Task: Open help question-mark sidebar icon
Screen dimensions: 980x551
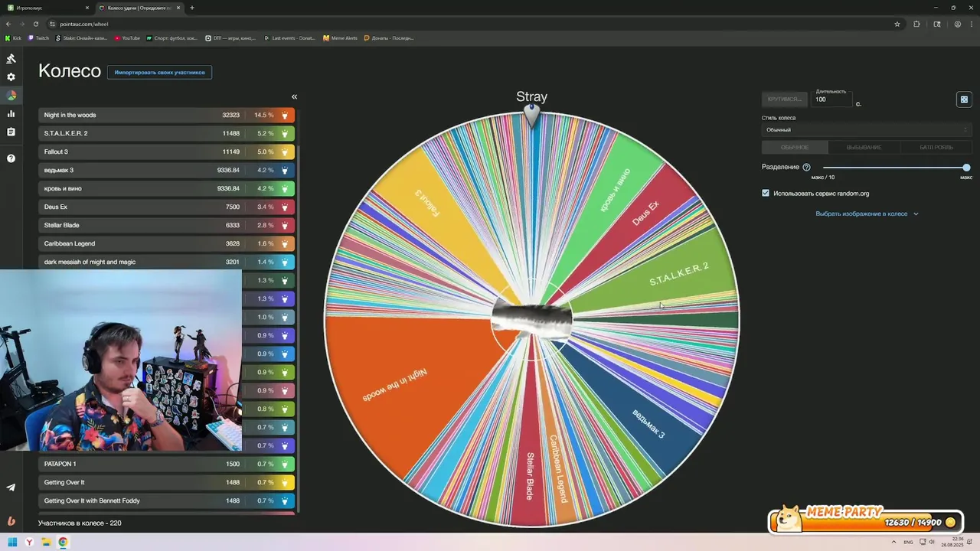Action: click(11, 158)
